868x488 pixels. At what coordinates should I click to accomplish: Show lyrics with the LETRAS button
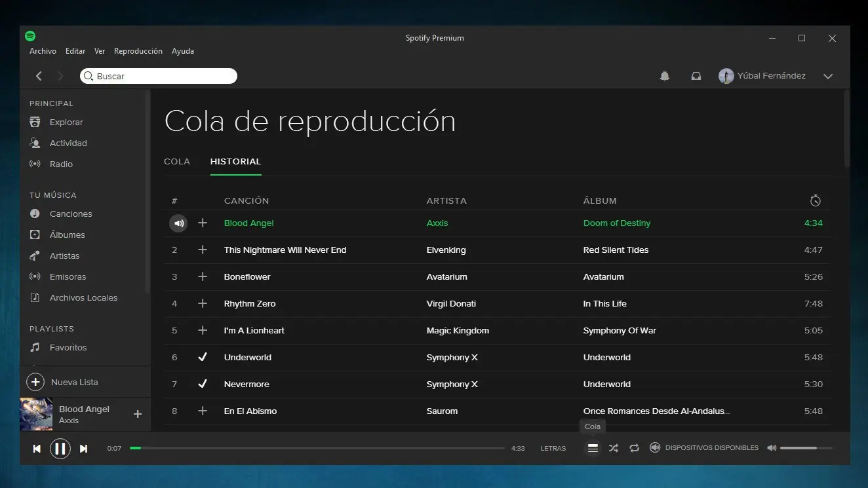click(x=553, y=448)
